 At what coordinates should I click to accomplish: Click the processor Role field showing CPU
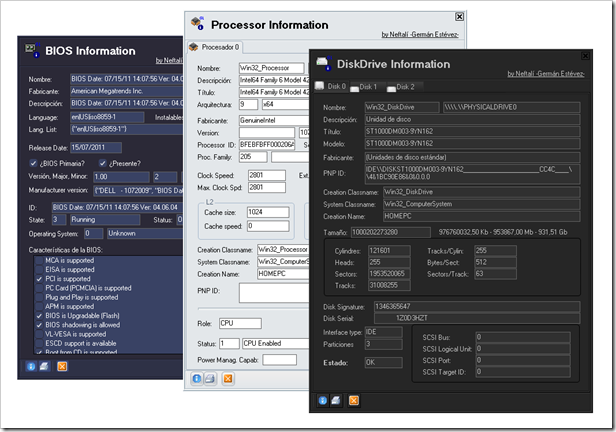pyautogui.click(x=240, y=323)
